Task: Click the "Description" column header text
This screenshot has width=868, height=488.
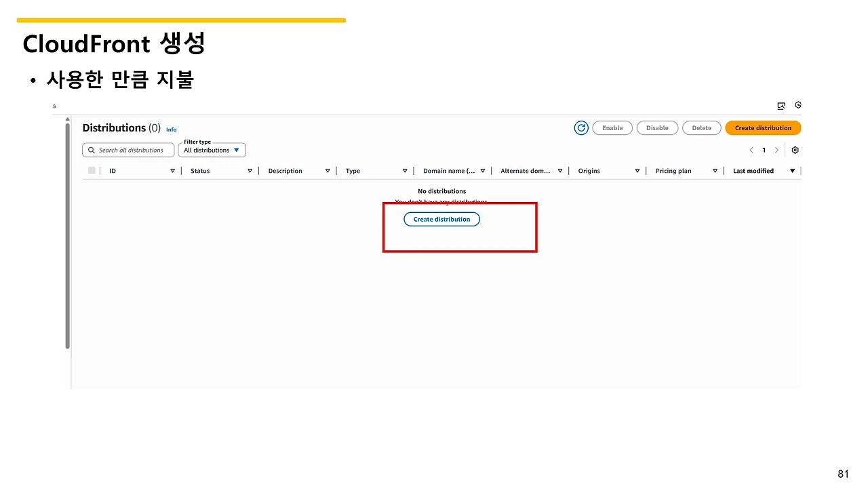Action: 285,171
